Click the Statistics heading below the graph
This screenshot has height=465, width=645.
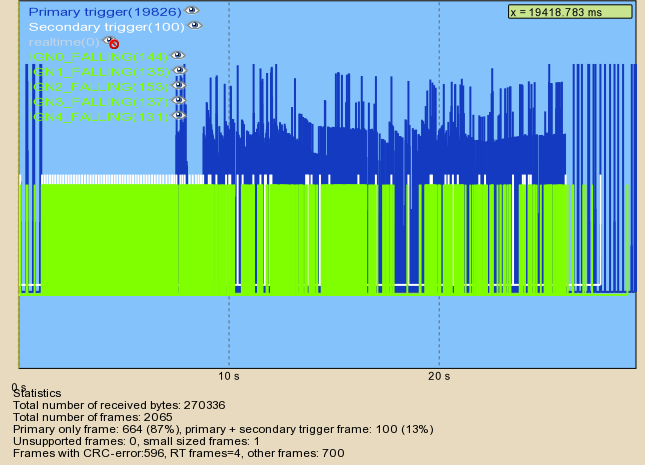pos(37,394)
